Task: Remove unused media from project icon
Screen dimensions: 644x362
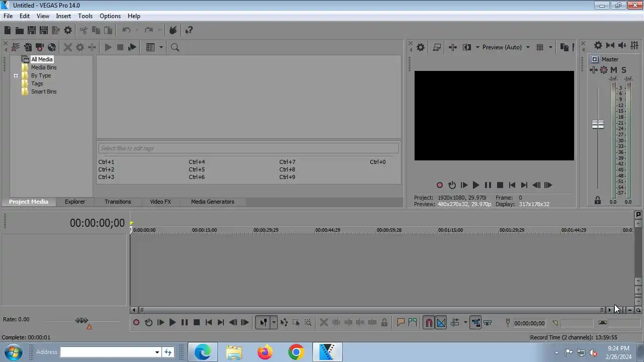Action: click(x=16, y=47)
